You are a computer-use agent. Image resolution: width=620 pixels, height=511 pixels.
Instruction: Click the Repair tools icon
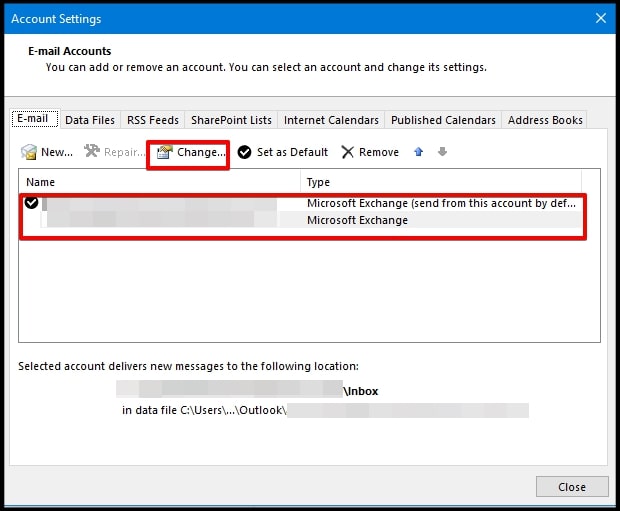tap(92, 151)
